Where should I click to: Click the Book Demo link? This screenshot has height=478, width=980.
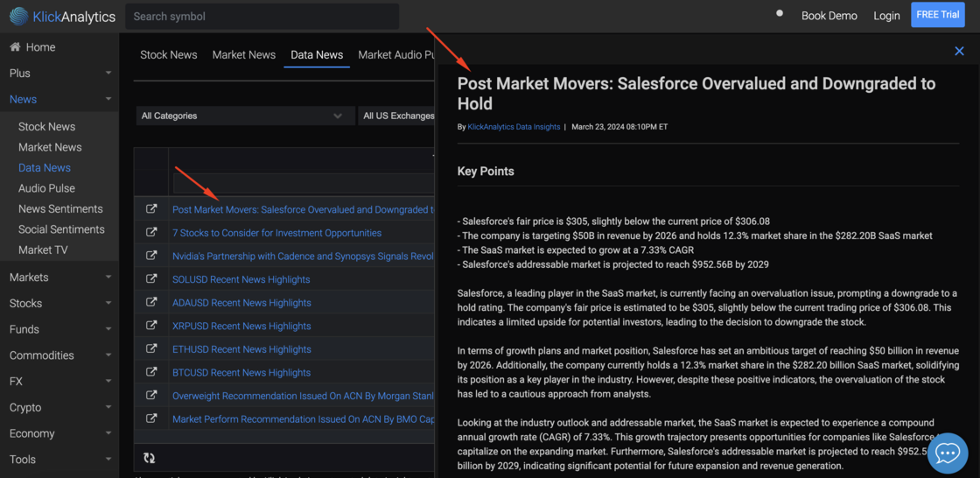click(x=829, y=16)
